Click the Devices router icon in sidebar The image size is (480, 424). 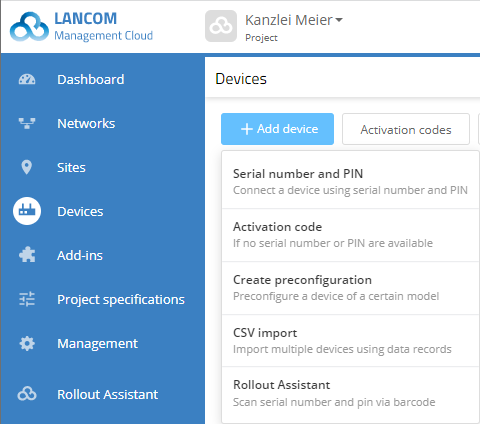click(27, 211)
